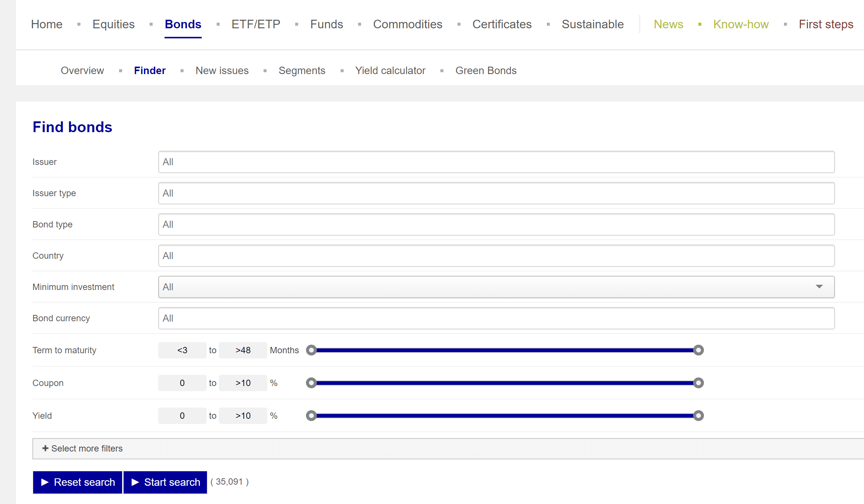
Task: Click the Yield slider right handle
Action: pyautogui.click(x=698, y=415)
